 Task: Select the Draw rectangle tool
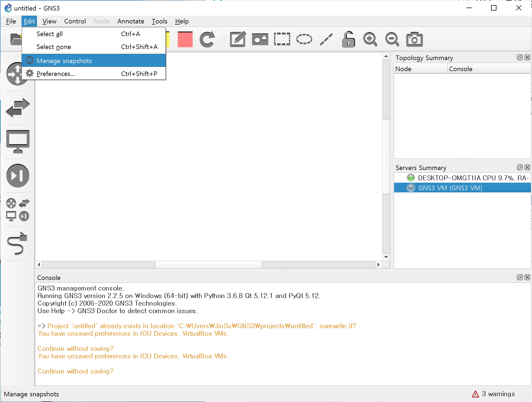[x=282, y=39]
